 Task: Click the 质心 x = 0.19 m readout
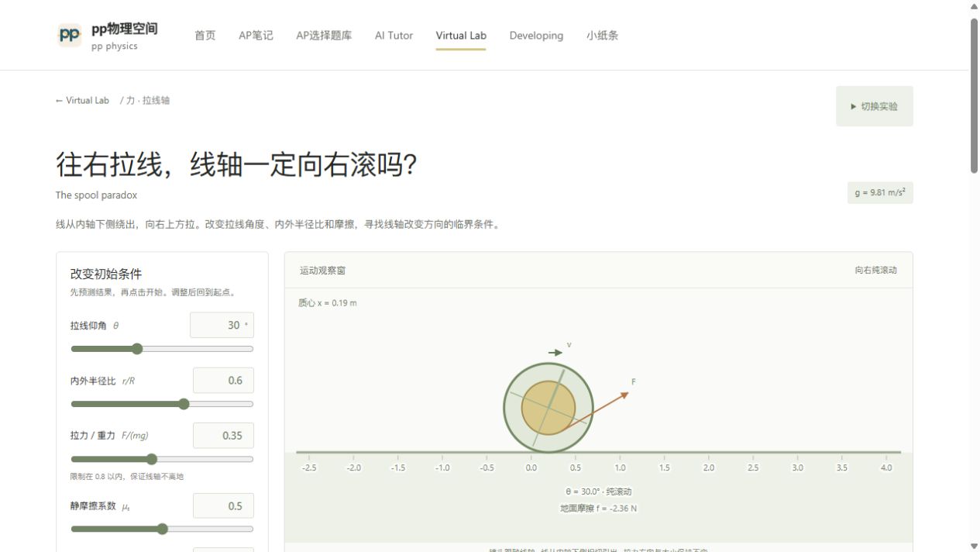(x=328, y=302)
